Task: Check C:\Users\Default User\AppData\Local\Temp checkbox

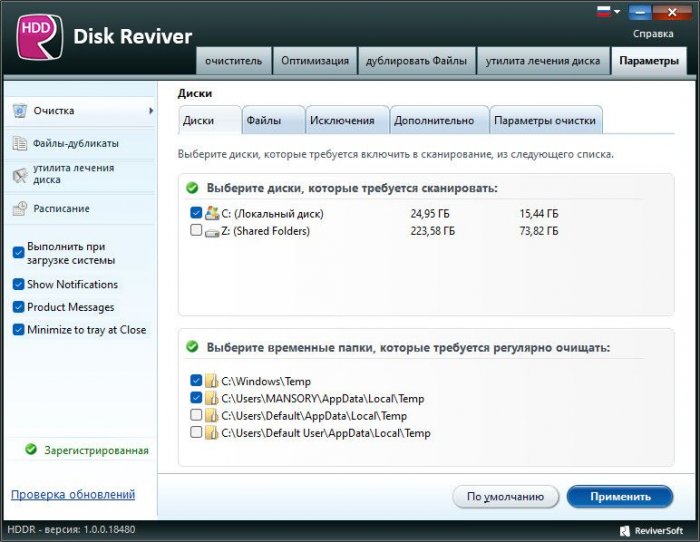Action: pyautogui.click(x=196, y=432)
